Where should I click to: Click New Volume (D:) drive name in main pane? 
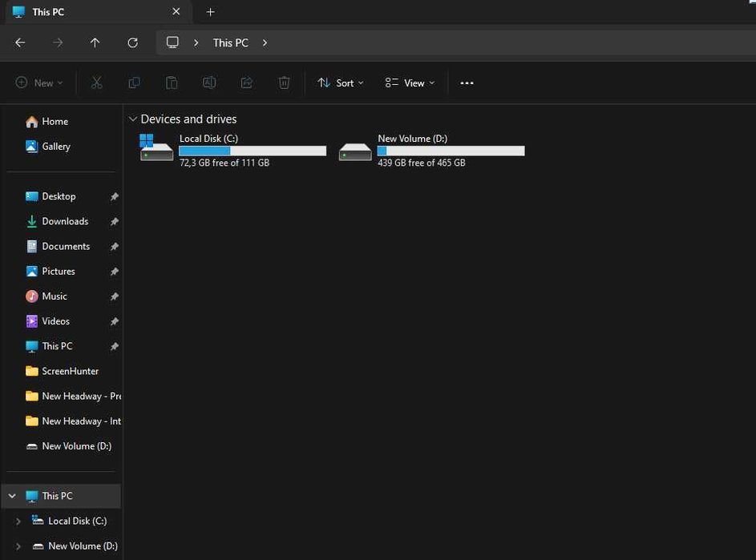click(413, 139)
